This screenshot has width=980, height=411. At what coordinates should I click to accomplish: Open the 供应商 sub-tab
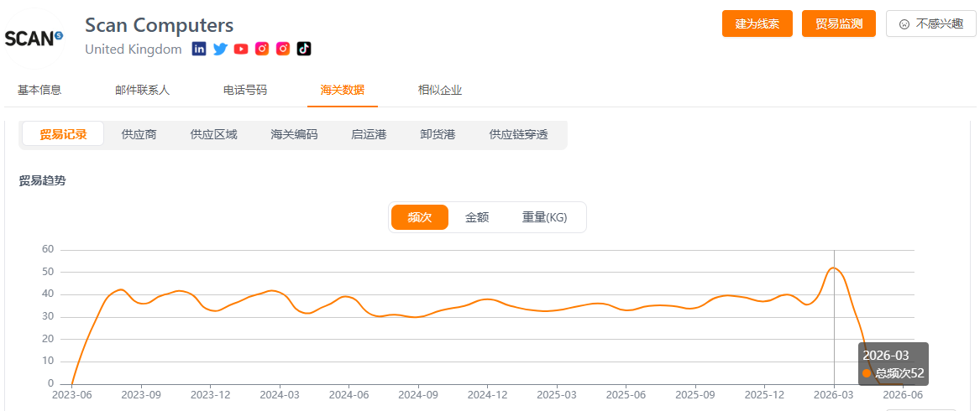click(139, 134)
